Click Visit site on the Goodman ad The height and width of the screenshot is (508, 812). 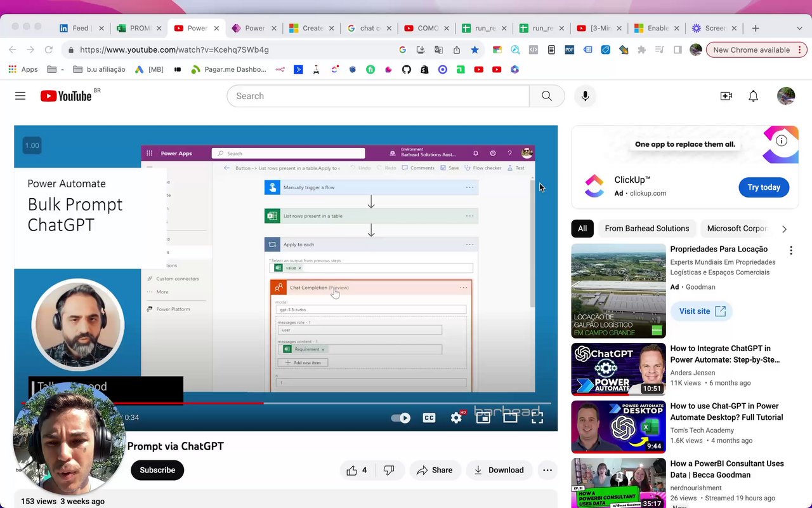tap(702, 311)
